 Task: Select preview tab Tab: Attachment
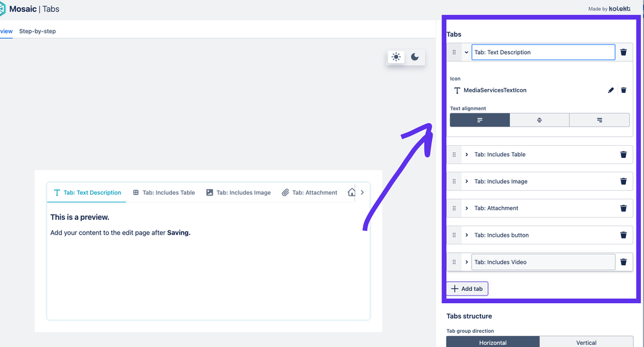[309, 192]
